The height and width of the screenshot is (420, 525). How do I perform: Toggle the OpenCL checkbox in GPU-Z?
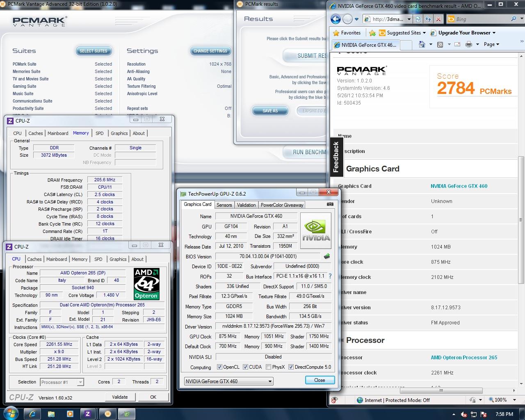(x=219, y=367)
